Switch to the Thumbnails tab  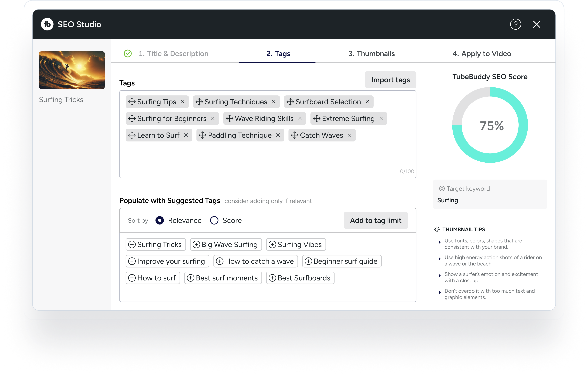click(371, 53)
